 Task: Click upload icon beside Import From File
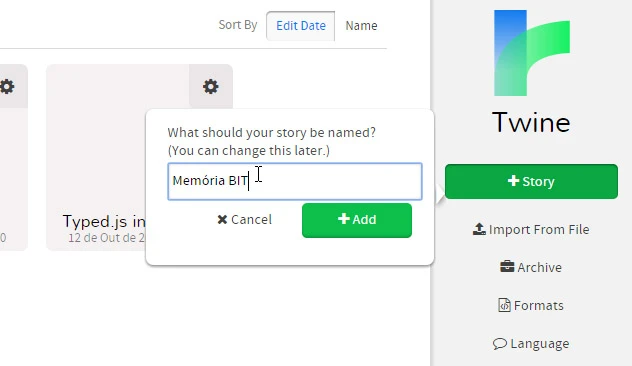(479, 229)
